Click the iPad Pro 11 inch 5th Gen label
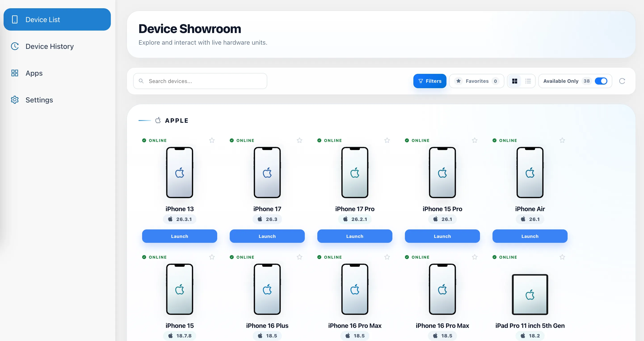The image size is (644, 341). (530, 326)
